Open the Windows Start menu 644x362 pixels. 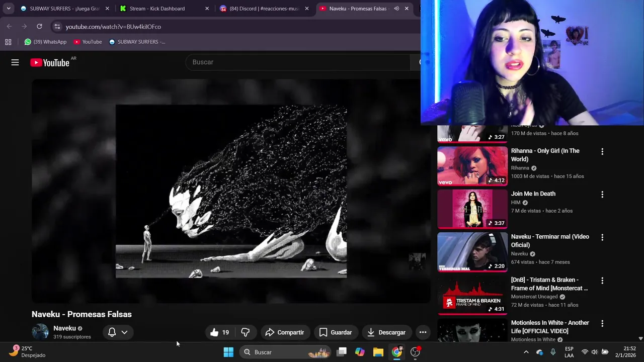point(228,352)
